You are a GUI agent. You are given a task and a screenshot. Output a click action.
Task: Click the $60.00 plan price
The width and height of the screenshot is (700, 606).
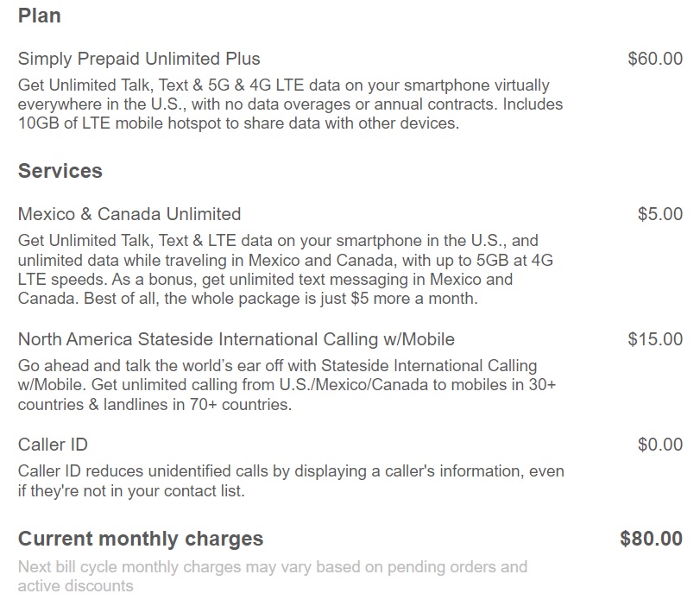pos(654,59)
